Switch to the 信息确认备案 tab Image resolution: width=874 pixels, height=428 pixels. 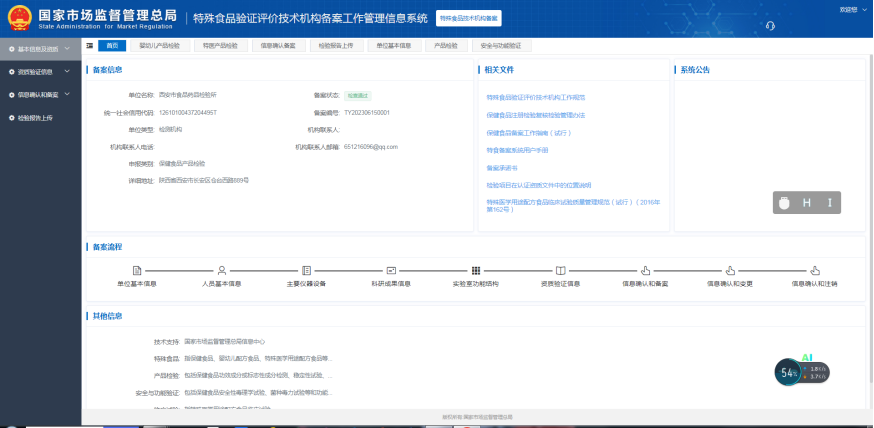pos(278,46)
